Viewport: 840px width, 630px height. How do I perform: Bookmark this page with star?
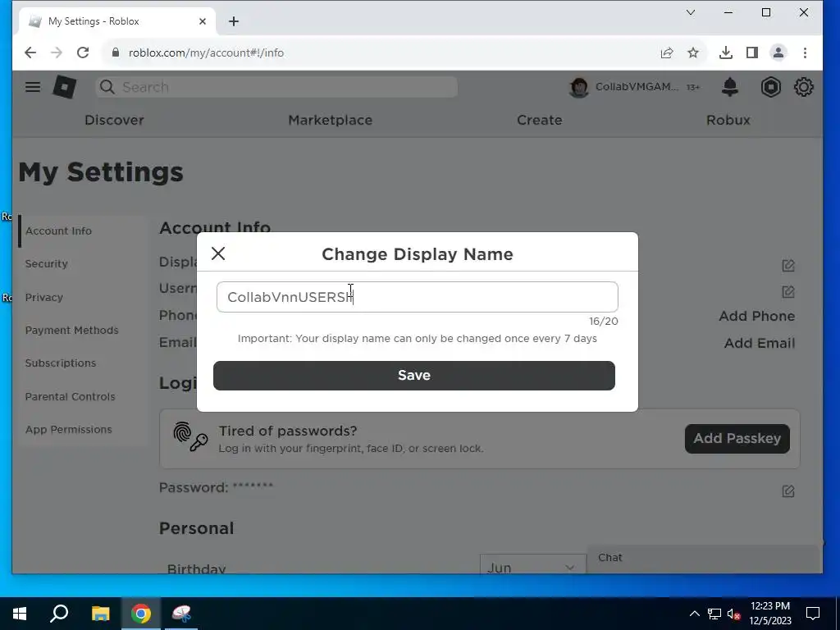[693, 52]
